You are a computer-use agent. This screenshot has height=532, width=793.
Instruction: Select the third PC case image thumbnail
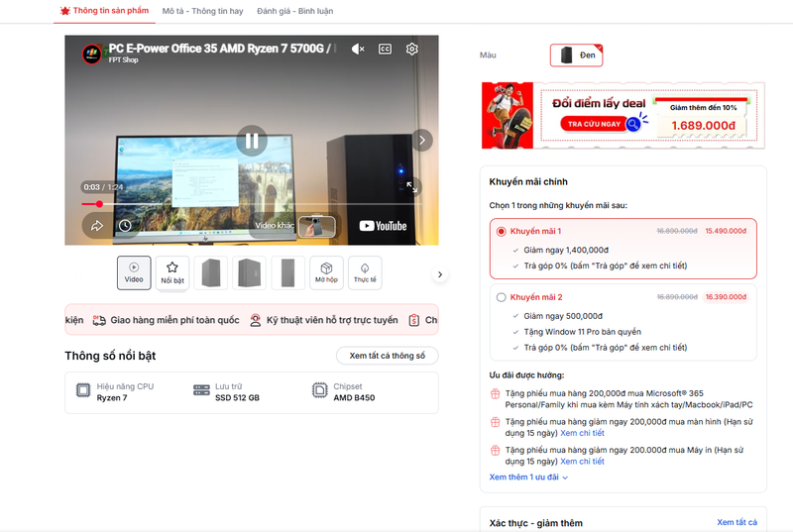[x=287, y=272]
